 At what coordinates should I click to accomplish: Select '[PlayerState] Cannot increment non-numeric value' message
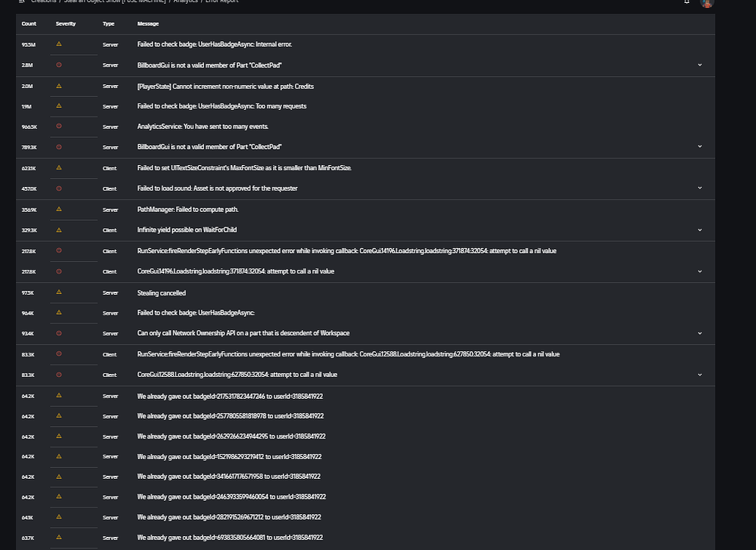click(225, 87)
